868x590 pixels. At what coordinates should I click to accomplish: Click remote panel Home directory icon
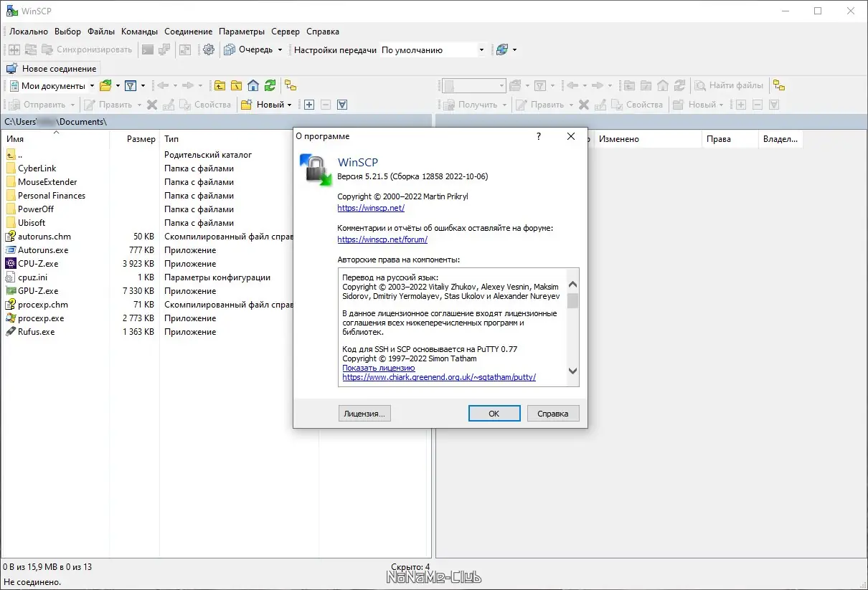(x=663, y=85)
